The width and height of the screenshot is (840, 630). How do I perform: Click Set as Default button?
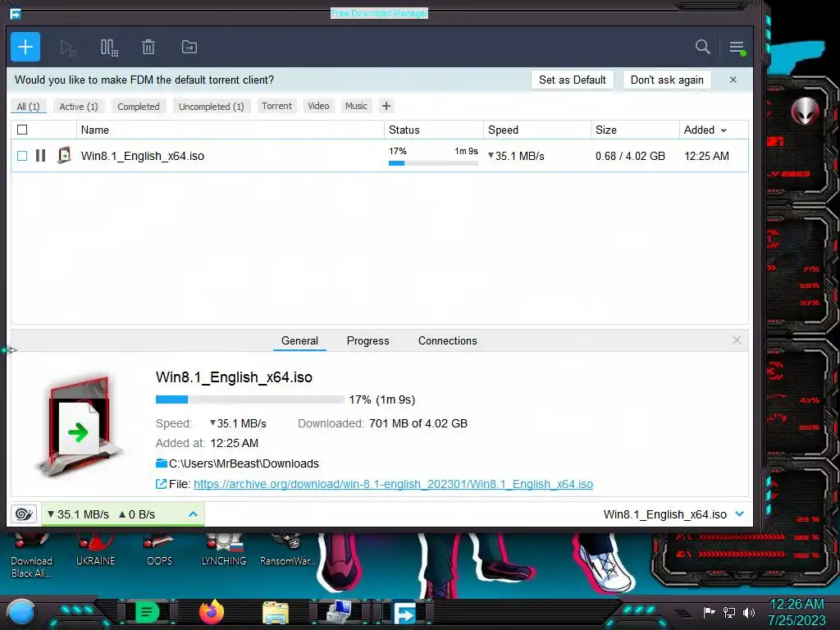(572, 80)
